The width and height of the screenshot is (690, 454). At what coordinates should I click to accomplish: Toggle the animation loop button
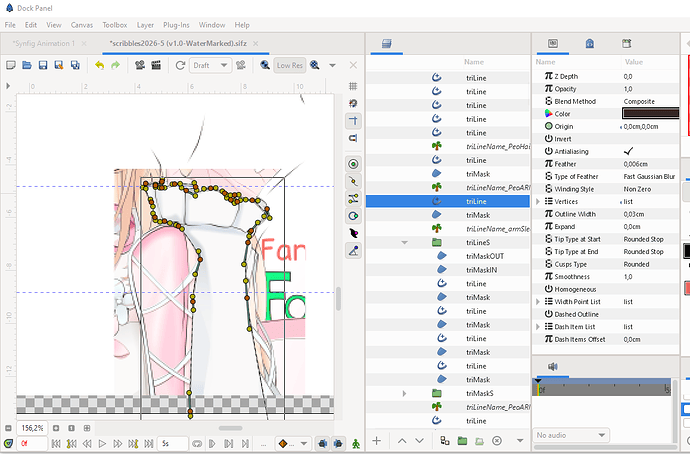point(197,443)
